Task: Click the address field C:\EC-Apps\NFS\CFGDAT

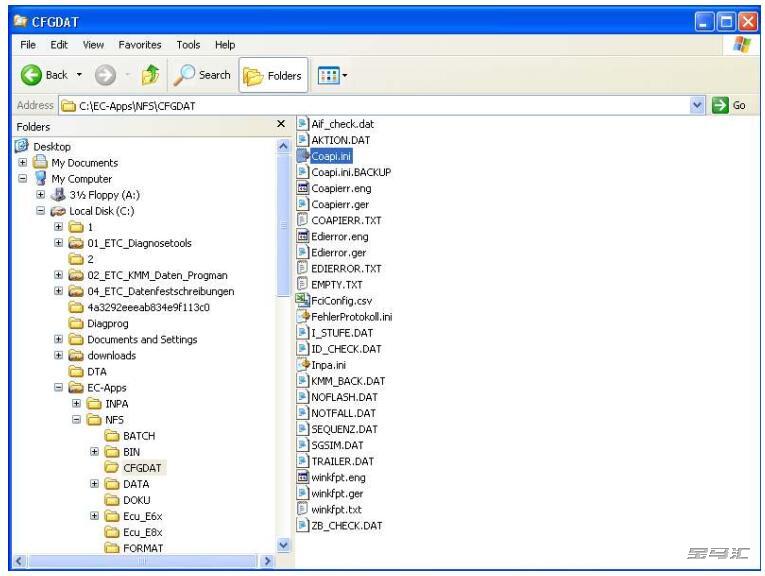Action: tap(375, 106)
